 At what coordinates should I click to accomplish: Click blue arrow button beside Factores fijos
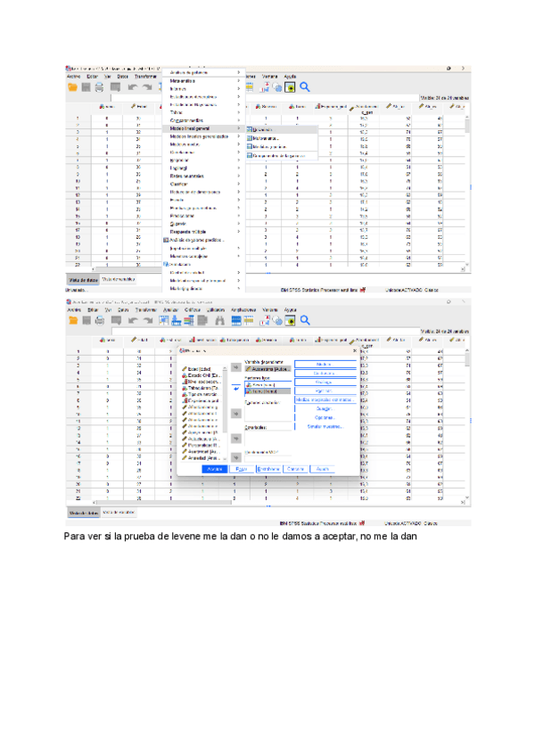tap(236, 388)
